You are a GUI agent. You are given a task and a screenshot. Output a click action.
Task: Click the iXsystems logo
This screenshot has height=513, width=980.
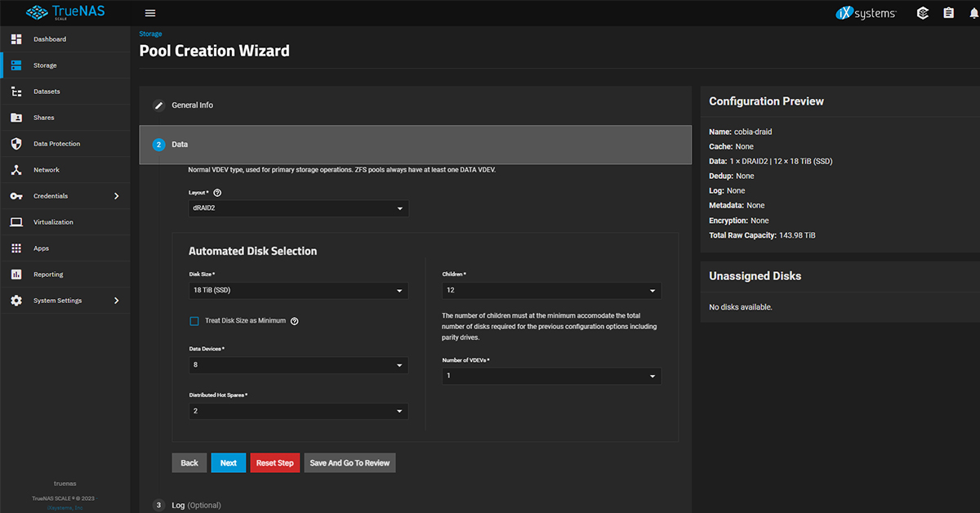tap(866, 13)
